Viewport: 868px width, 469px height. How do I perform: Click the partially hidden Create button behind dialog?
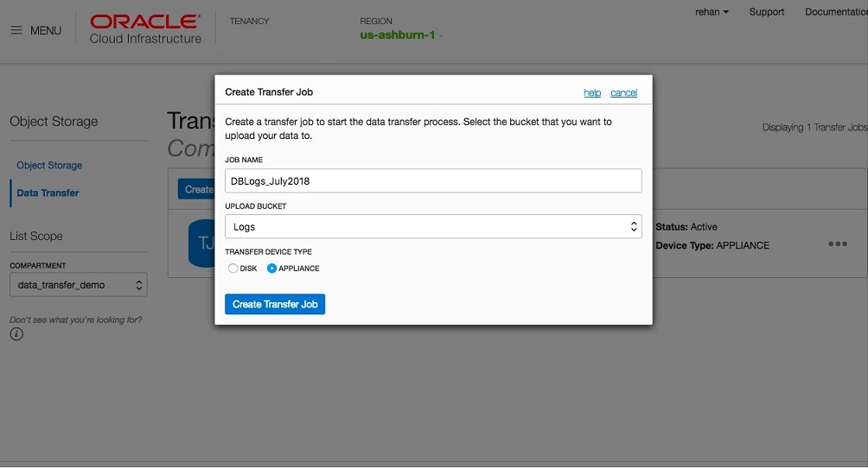click(x=197, y=189)
